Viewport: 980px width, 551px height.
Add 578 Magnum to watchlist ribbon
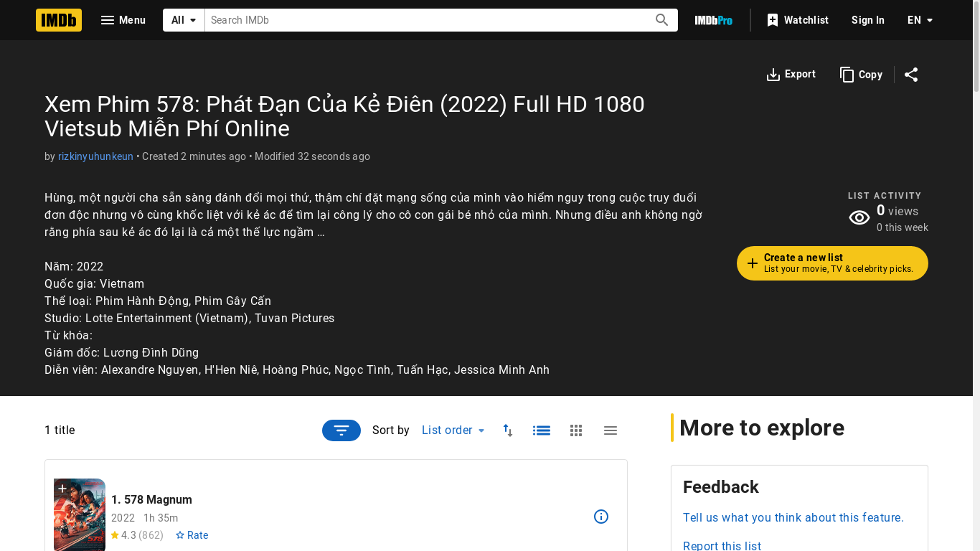62,489
